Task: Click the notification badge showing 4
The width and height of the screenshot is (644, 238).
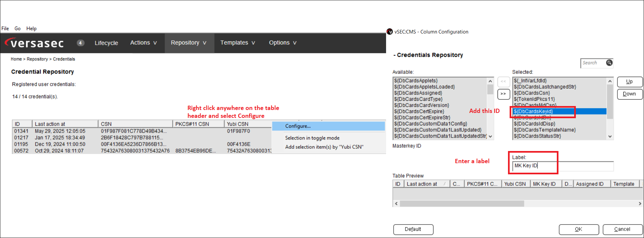Action: pyautogui.click(x=80, y=43)
